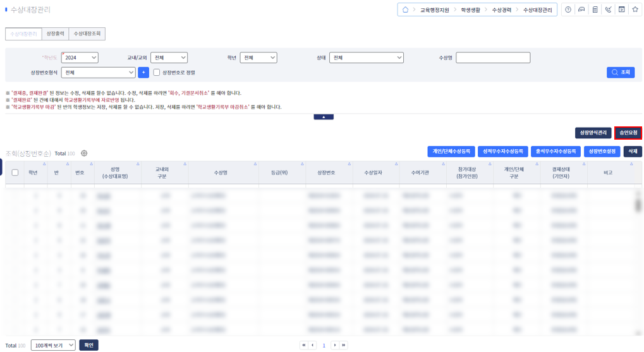Sort by 수상명 column sort arrow
The width and height of the screenshot is (644, 352).
255,164
